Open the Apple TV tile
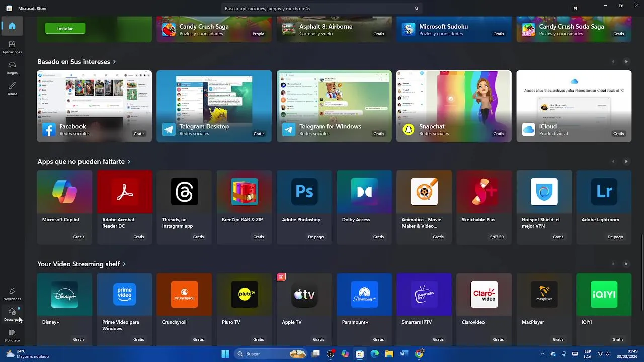644x362 pixels. pos(304,309)
